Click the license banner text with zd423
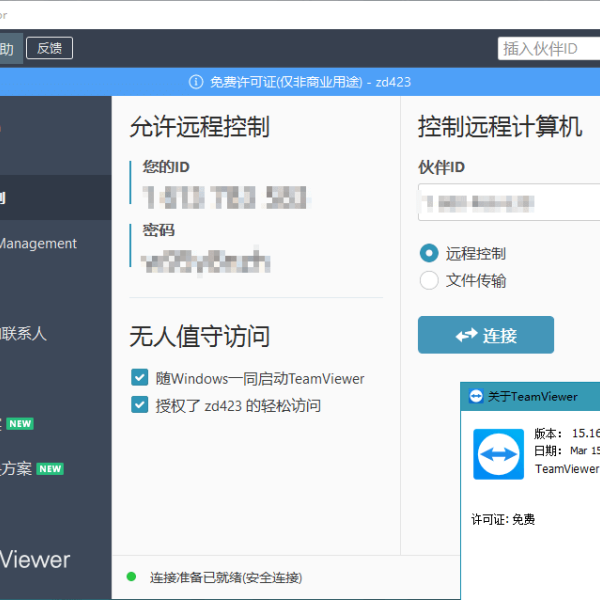 pyautogui.click(x=310, y=82)
